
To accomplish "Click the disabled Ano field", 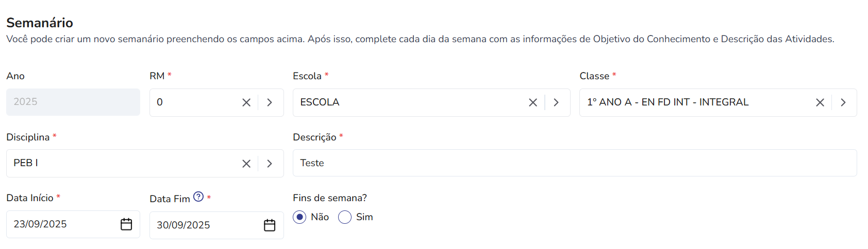I will point(73,102).
